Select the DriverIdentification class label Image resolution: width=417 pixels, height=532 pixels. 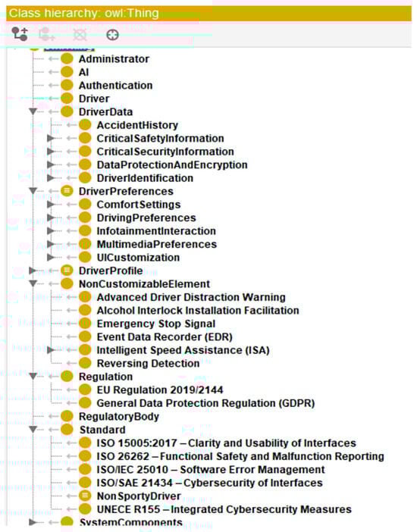[x=145, y=178]
